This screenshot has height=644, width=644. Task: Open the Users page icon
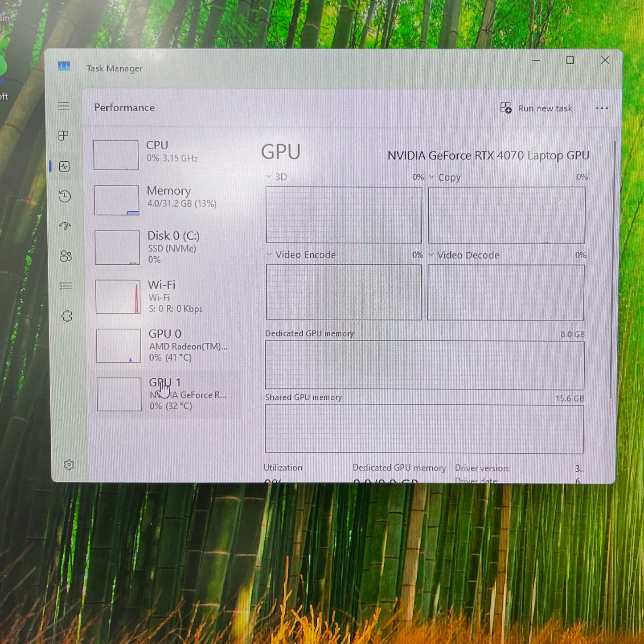point(66,256)
